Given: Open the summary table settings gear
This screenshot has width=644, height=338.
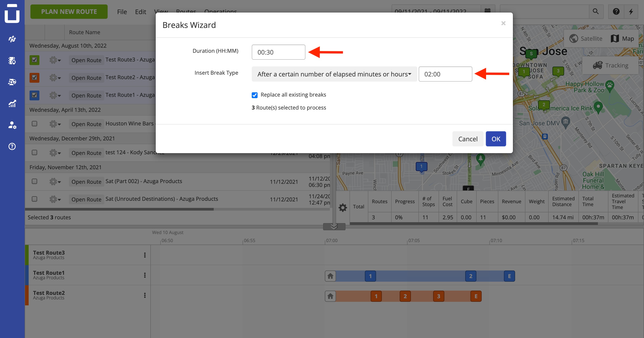Looking at the screenshot, I should [343, 207].
